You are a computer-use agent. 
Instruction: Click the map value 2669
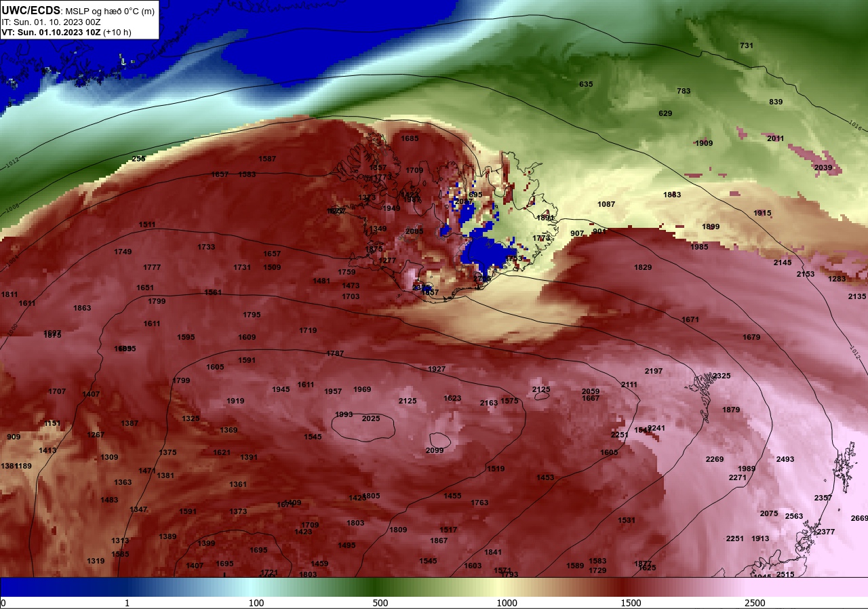[859, 518]
